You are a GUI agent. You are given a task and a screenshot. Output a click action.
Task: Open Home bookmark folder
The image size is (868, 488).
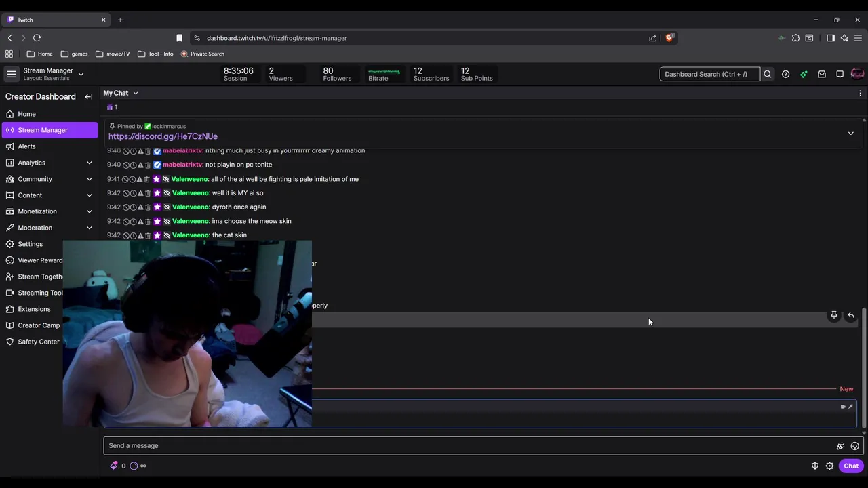pyautogui.click(x=40, y=54)
